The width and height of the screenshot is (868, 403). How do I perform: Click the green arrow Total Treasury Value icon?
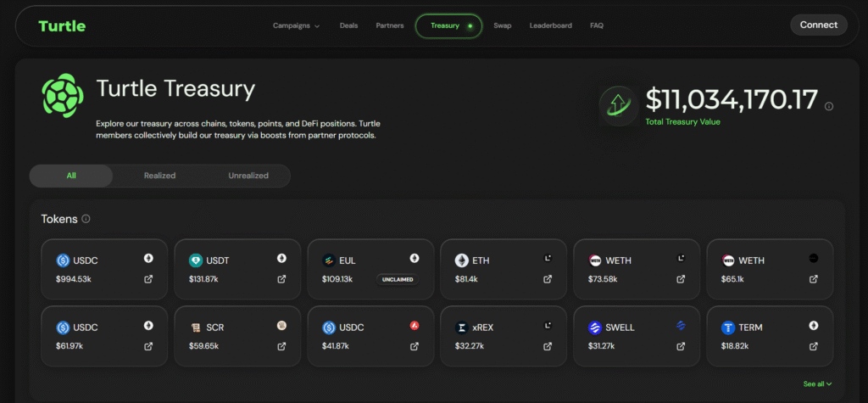click(620, 105)
